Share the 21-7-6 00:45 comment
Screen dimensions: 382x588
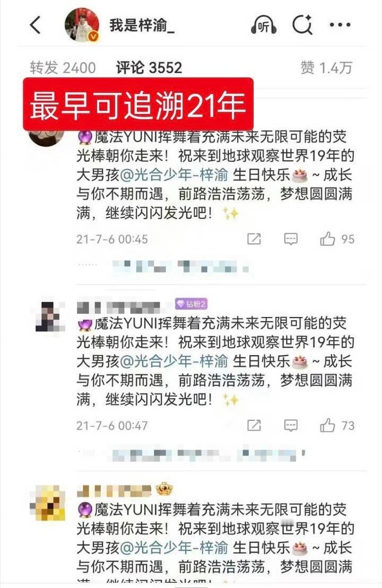point(254,239)
